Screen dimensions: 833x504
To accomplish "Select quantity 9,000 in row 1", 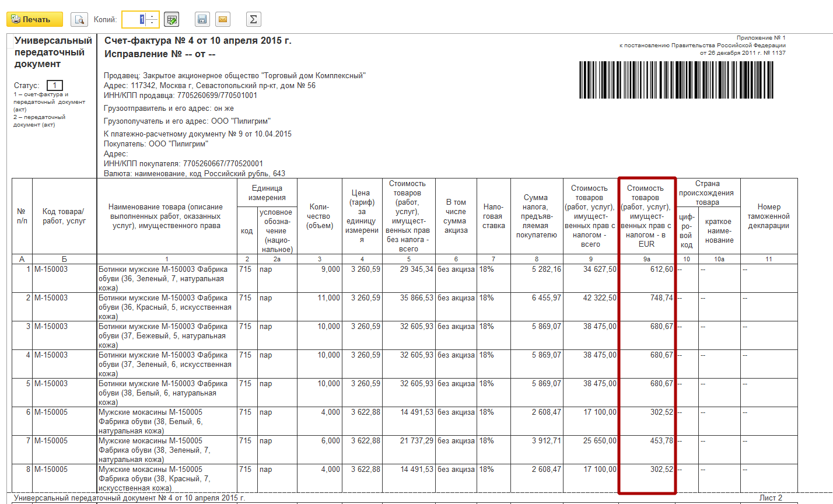I will click(330, 269).
